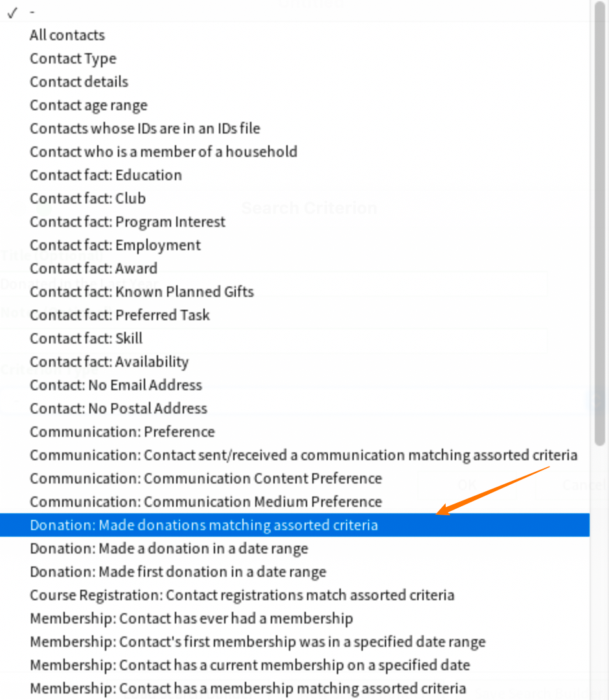This screenshot has height=700, width=609.
Task: Pick Course Registration: Contact registrations match assorted criteria
Action: pos(295,595)
